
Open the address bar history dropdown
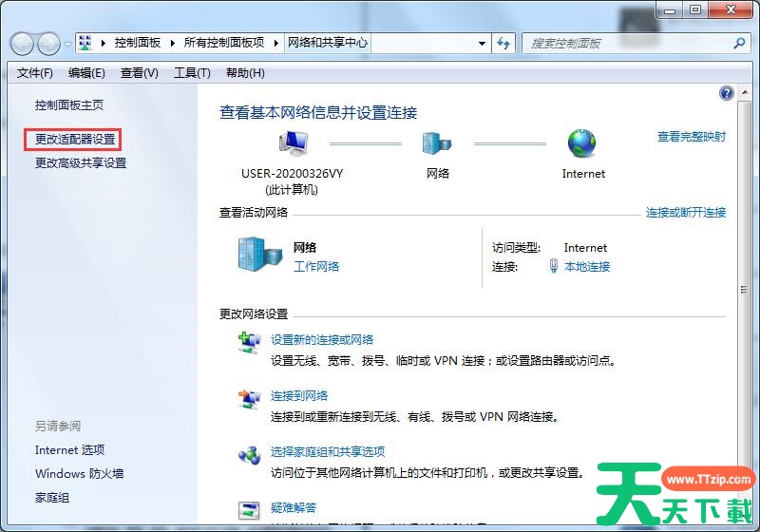click(482, 44)
